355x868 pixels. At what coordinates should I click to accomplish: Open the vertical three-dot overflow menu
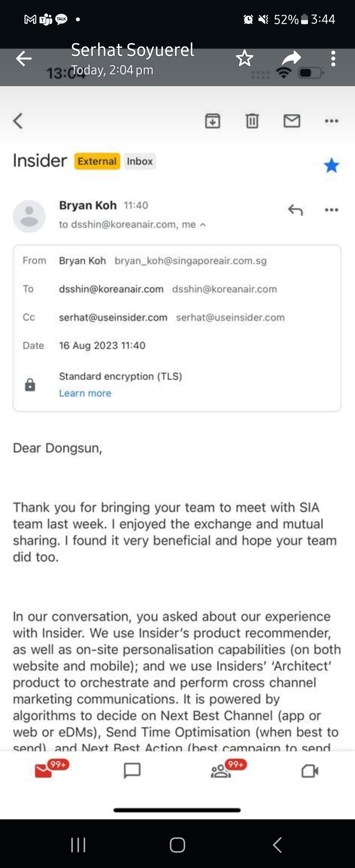(x=333, y=59)
